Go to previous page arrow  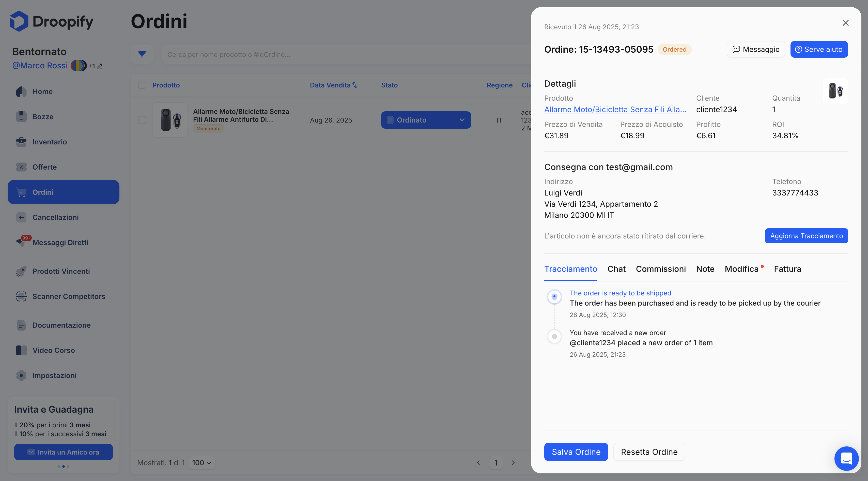coord(478,463)
